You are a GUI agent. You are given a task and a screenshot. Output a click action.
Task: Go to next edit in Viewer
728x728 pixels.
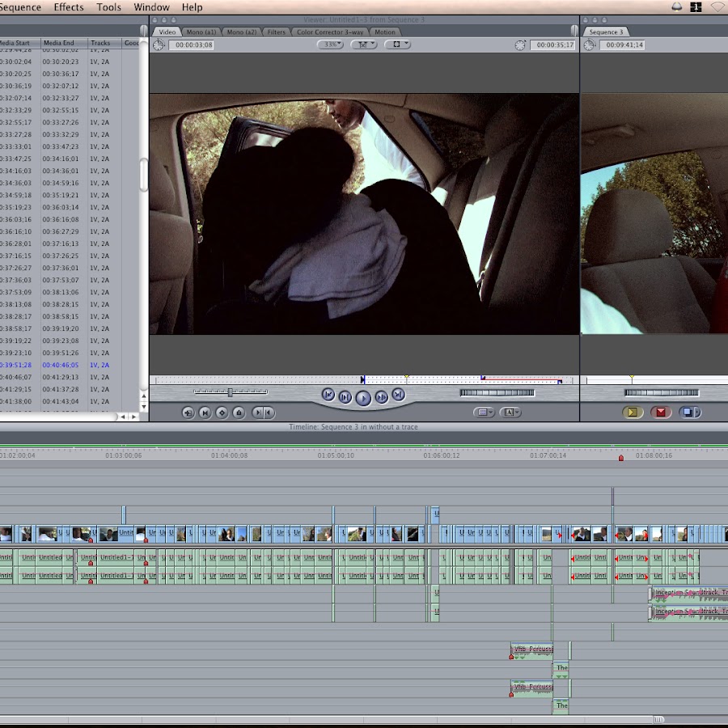(398, 395)
